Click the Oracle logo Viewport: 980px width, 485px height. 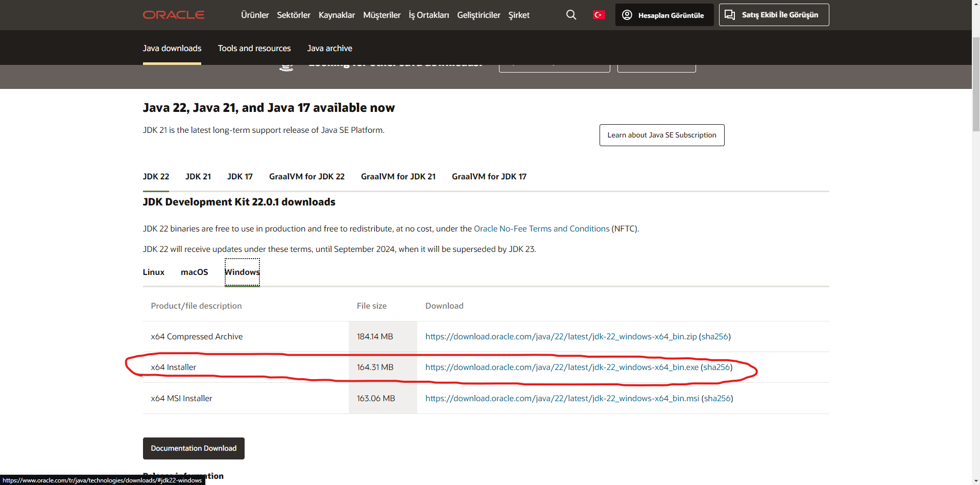pyautogui.click(x=174, y=15)
